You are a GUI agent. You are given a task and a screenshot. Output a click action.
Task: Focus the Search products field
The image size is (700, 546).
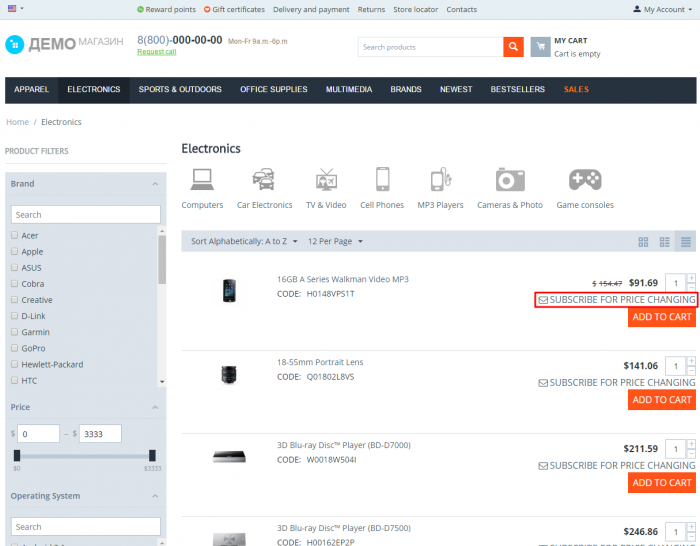430,47
